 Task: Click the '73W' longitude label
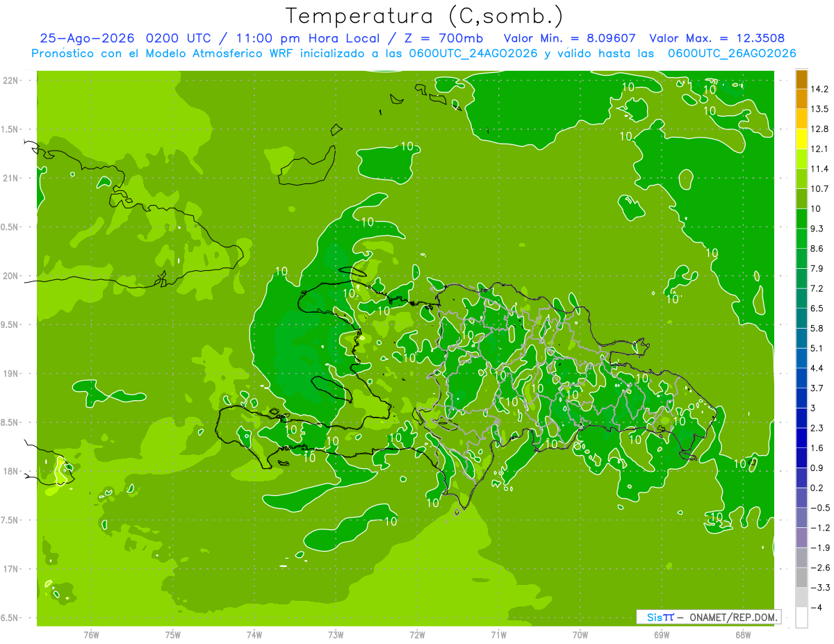click(336, 635)
